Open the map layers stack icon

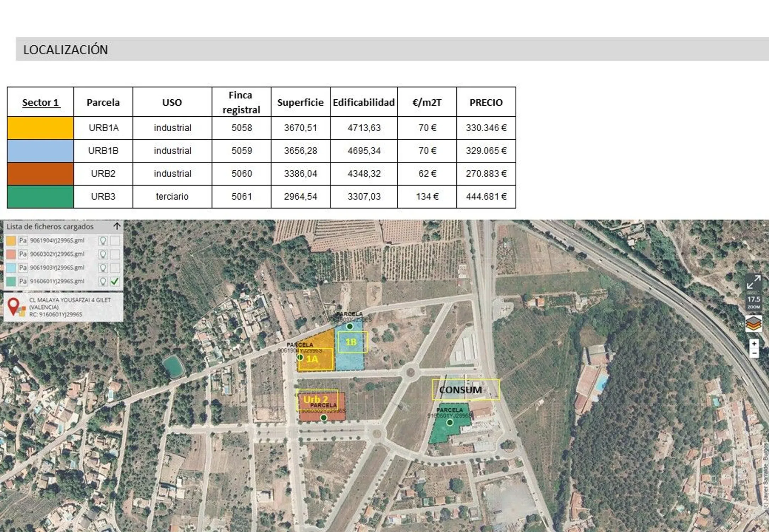(x=753, y=323)
